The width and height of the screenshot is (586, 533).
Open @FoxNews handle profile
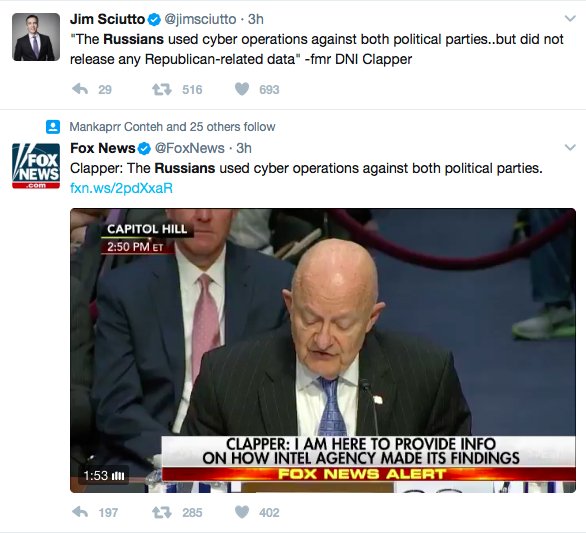(189, 148)
